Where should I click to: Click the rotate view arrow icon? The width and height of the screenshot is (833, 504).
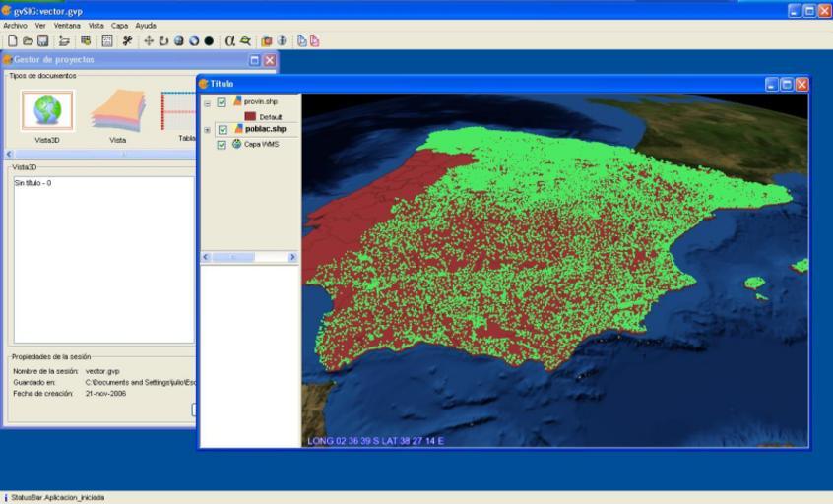point(163,41)
